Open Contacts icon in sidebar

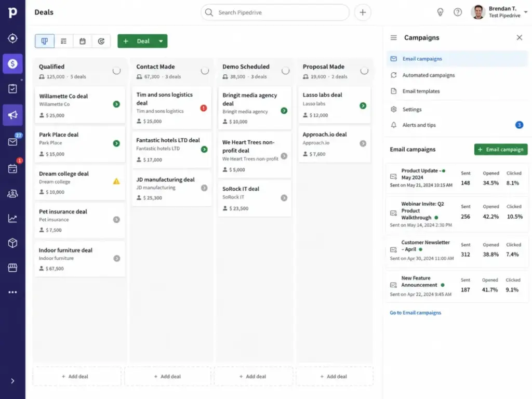[12, 194]
